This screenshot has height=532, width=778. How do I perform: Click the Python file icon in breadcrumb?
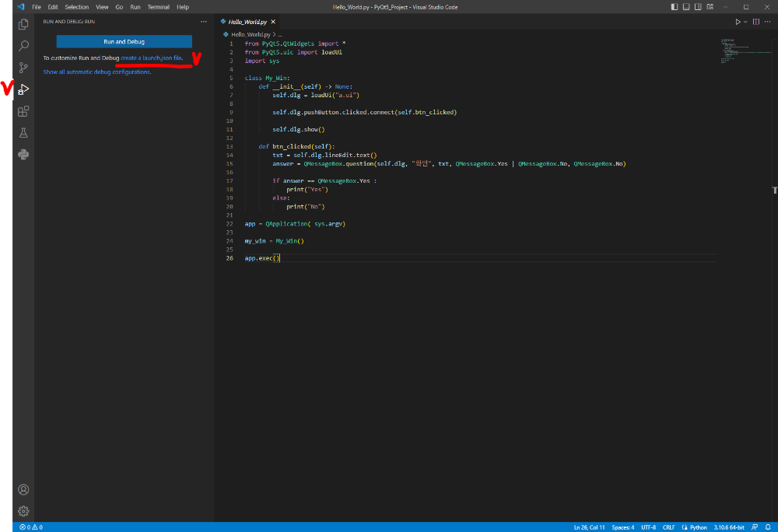tap(226, 35)
